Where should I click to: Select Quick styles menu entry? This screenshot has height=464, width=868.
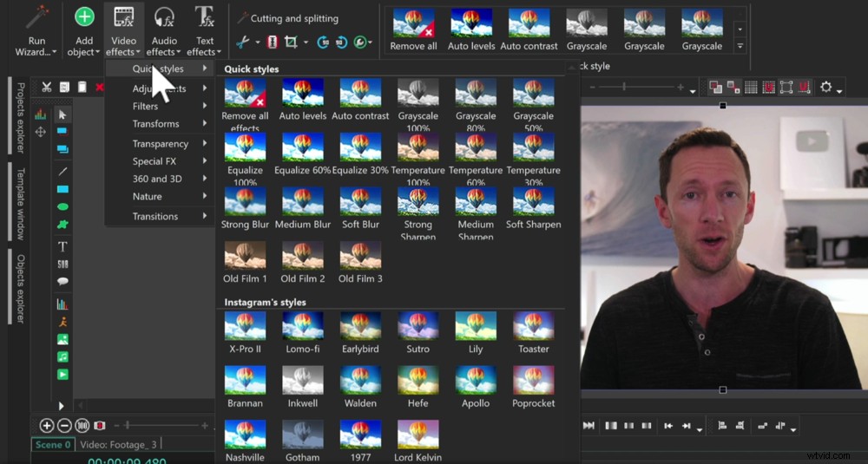pos(160,69)
